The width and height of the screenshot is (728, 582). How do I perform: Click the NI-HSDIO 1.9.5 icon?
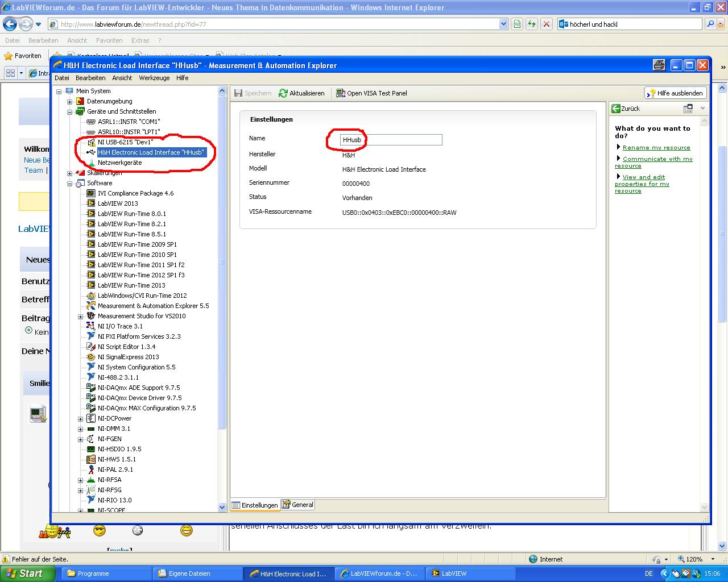[91, 449]
